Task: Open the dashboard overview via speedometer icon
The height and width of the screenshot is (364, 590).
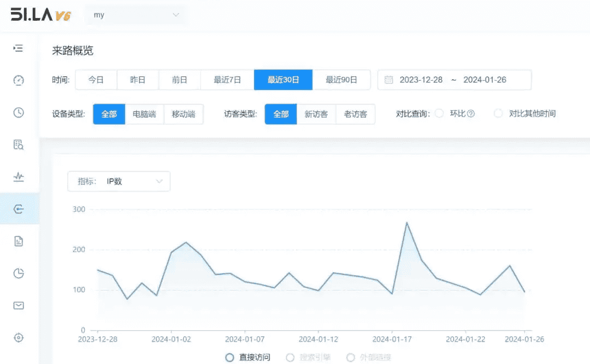Action: [18, 80]
